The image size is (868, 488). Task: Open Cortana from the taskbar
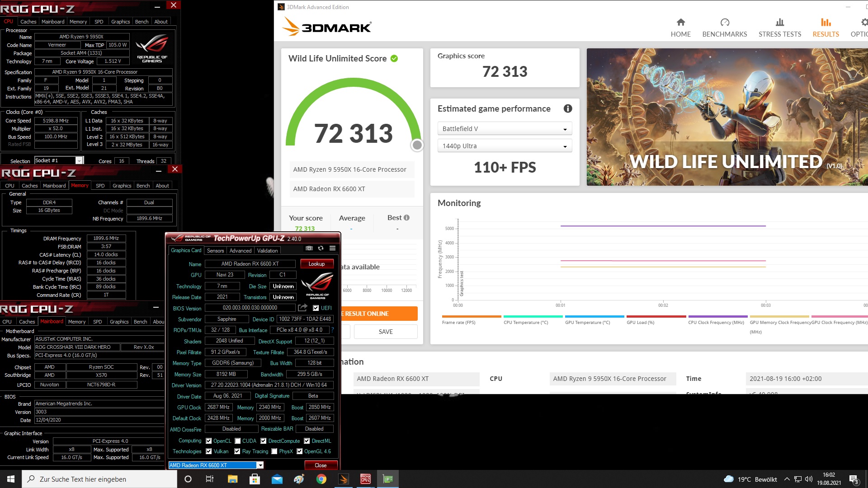(x=188, y=479)
